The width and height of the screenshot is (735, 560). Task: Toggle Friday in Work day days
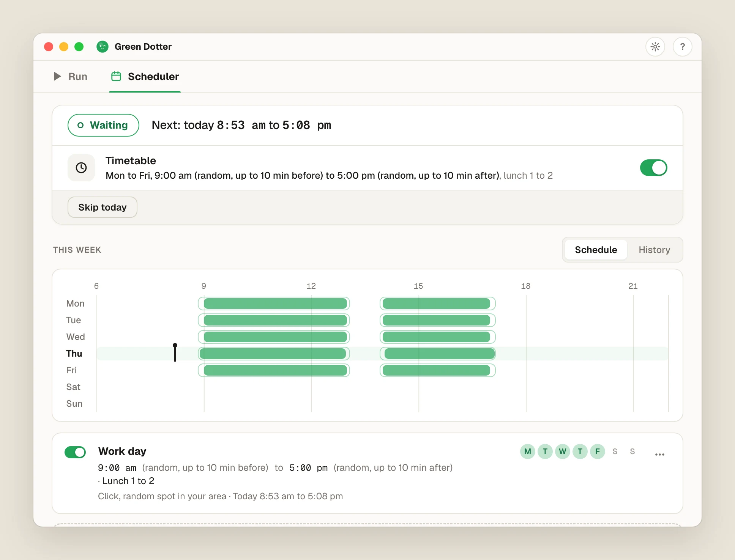(x=598, y=451)
